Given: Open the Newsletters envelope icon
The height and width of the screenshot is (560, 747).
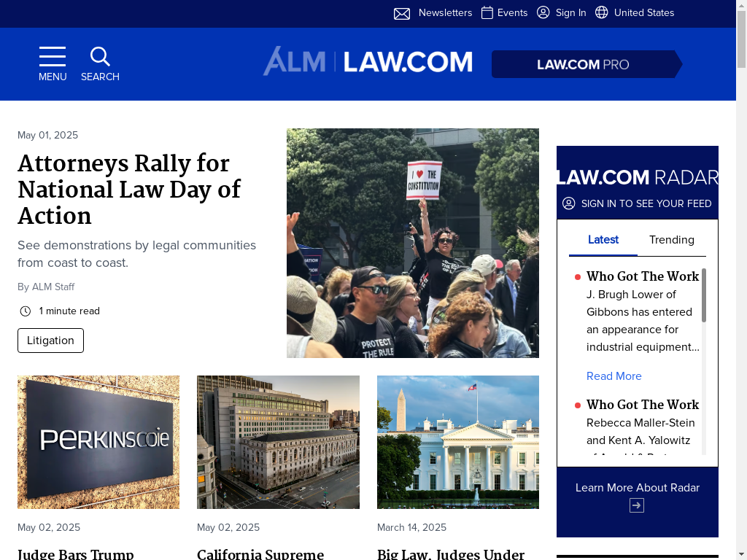Looking at the screenshot, I should (x=402, y=13).
